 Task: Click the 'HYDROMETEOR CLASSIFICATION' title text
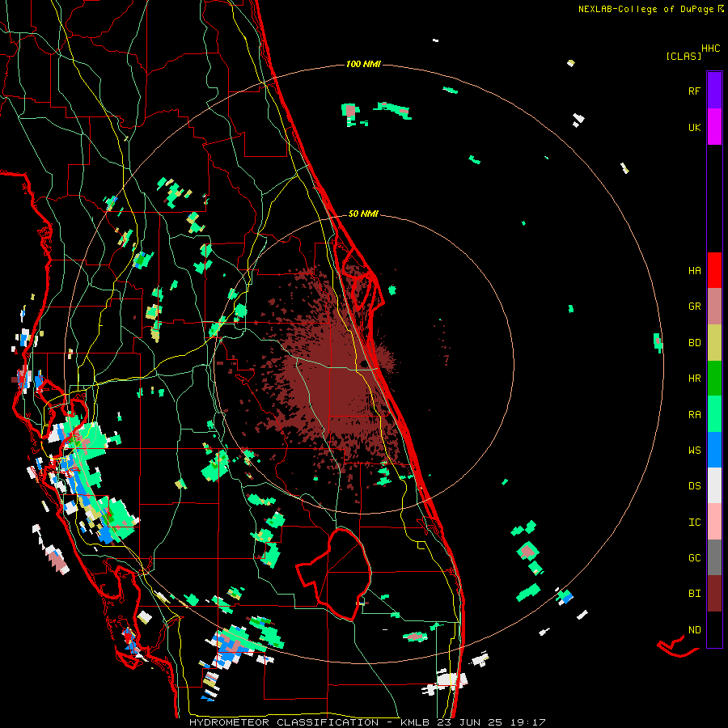284,722
